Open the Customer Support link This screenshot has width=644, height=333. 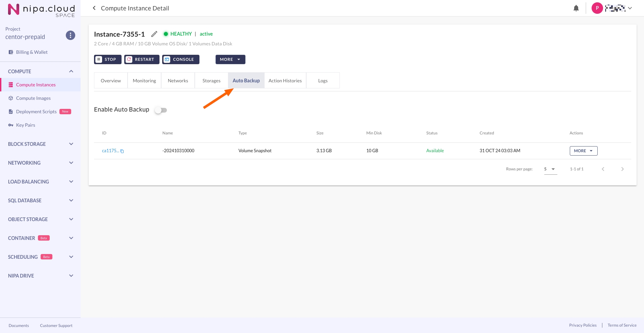pyautogui.click(x=56, y=326)
